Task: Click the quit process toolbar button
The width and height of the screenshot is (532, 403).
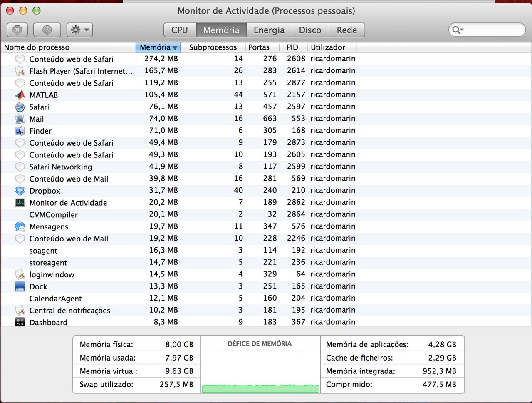Action: (17, 30)
